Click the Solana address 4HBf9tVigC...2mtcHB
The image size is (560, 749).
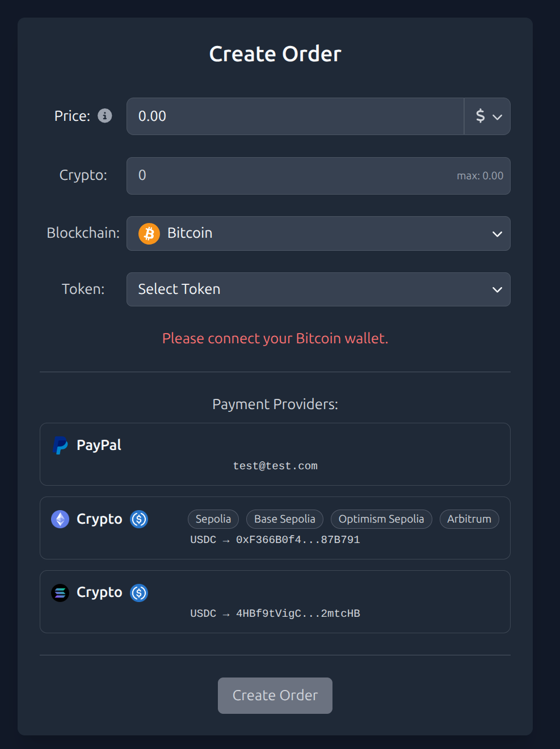tap(275, 613)
